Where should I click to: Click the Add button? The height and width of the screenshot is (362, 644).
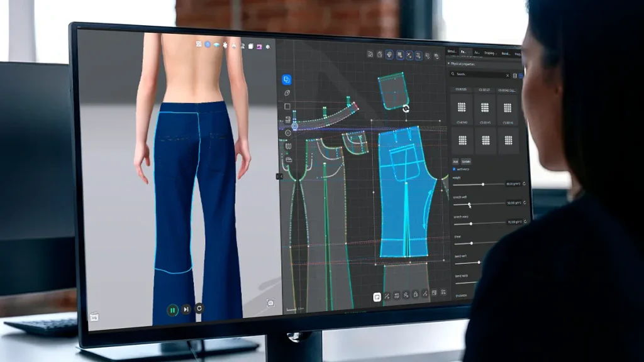(455, 162)
